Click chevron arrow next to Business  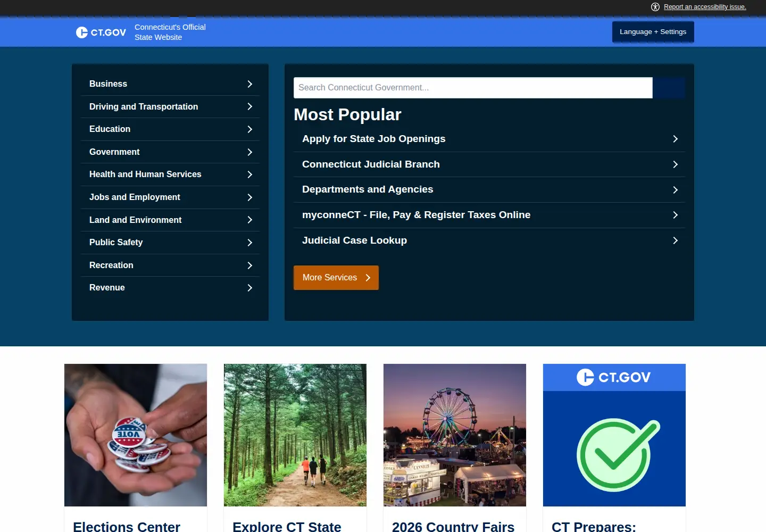tap(249, 84)
